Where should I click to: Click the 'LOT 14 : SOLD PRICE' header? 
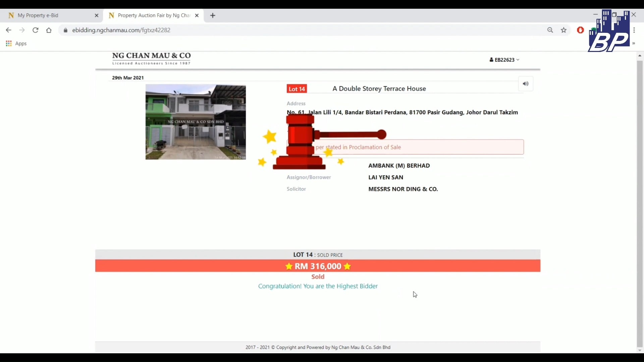click(318, 255)
